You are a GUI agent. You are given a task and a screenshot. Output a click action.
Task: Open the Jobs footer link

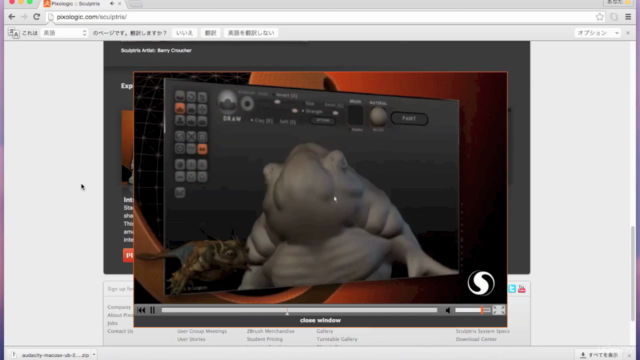(113, 323)
